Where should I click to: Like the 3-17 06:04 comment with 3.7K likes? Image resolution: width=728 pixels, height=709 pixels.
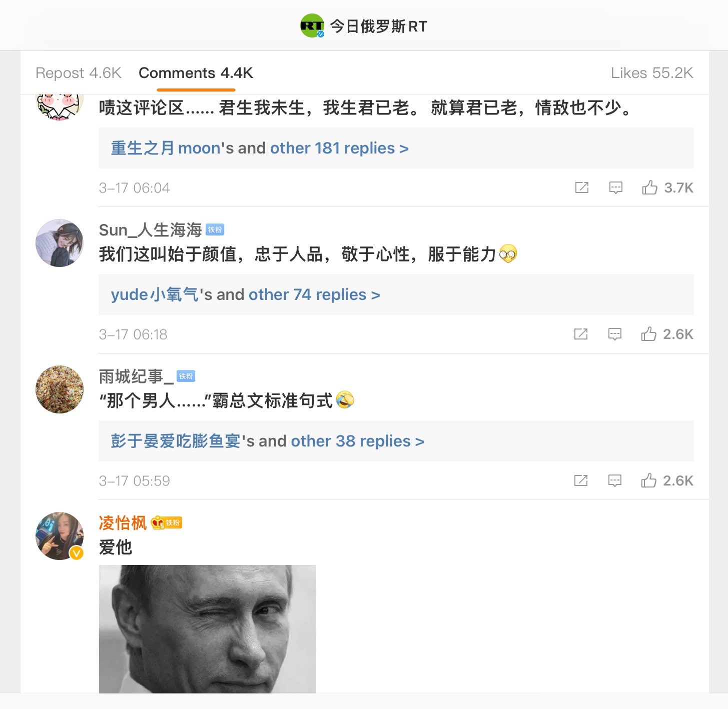(667, 187)
